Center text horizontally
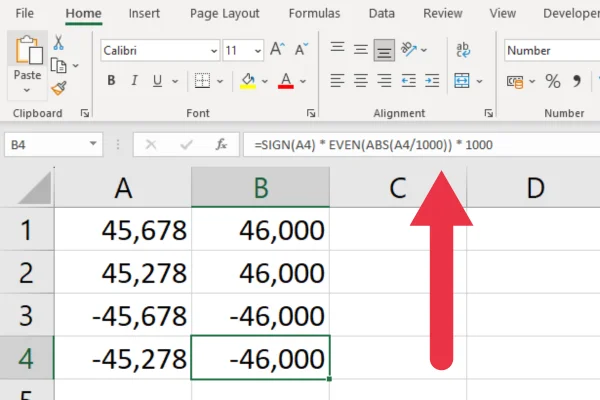 pos(360,81)
